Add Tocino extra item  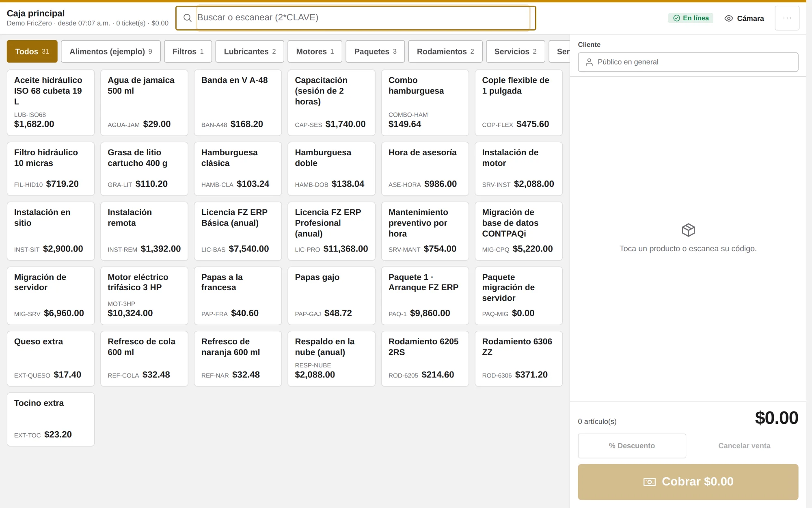pos(51,419)
